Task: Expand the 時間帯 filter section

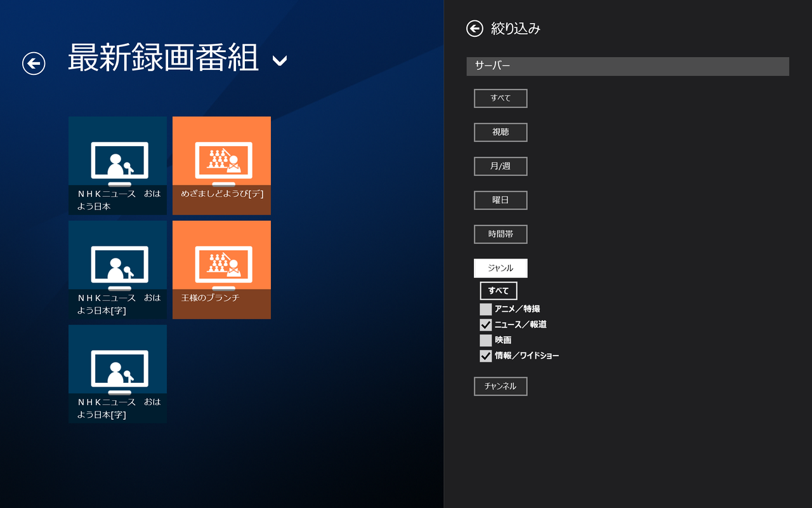Action: coord(501,234)
